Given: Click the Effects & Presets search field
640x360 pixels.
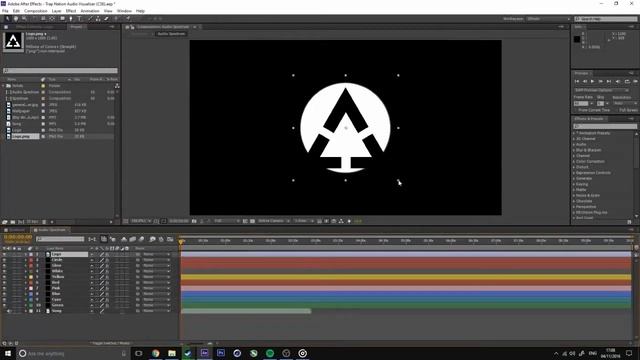Looking at the screenshot, I should [x=604, y=126].
